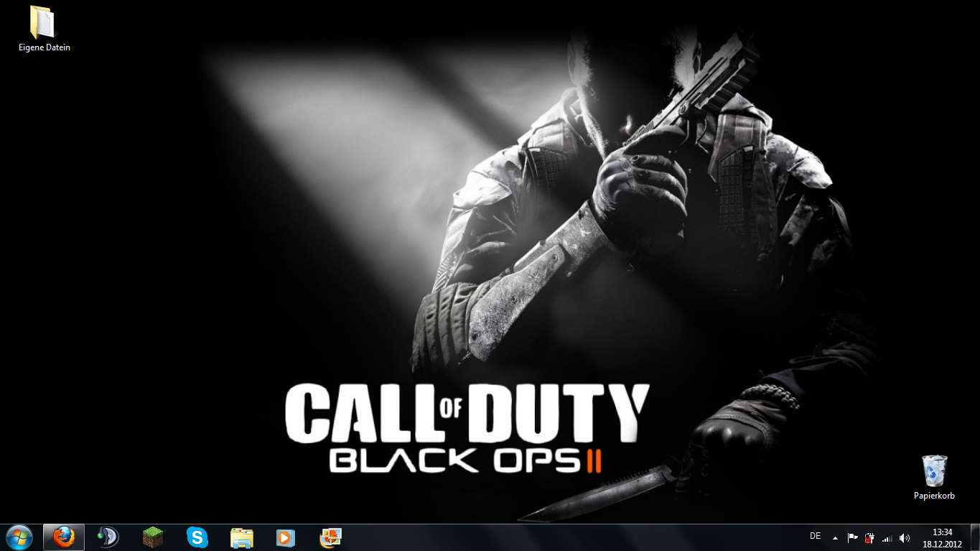Launch Skype from the taskbar
The height and width of the screenshot is (551, 980).
pos(197,537)
